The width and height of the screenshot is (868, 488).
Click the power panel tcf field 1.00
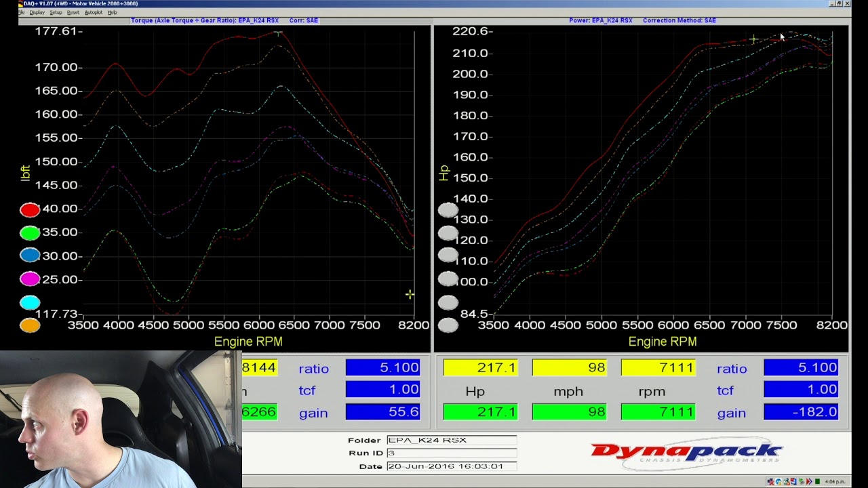pyautogui.click(x=801, y=389)
